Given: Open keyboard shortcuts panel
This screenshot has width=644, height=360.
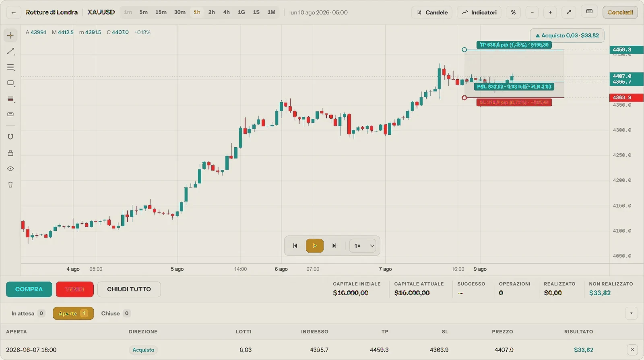Looking at the screenshot, I should 589,12.
